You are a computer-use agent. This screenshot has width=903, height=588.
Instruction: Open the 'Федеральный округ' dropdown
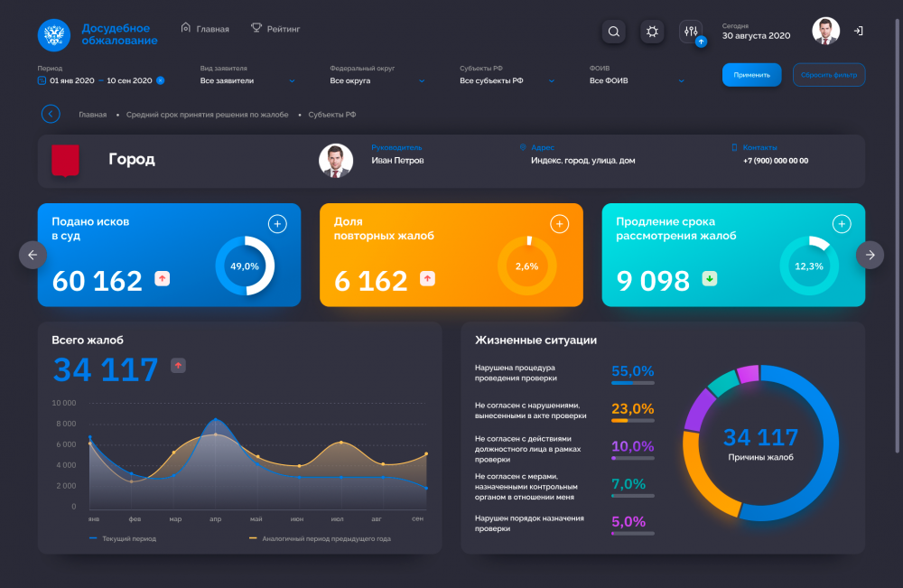coord(377,80)
